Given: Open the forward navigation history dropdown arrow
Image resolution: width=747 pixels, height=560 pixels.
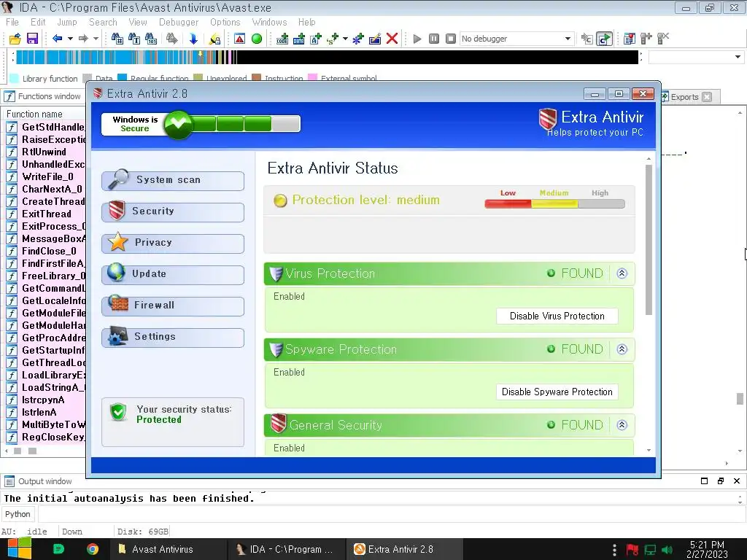Looking at the screenshot, I should [96, 39].
